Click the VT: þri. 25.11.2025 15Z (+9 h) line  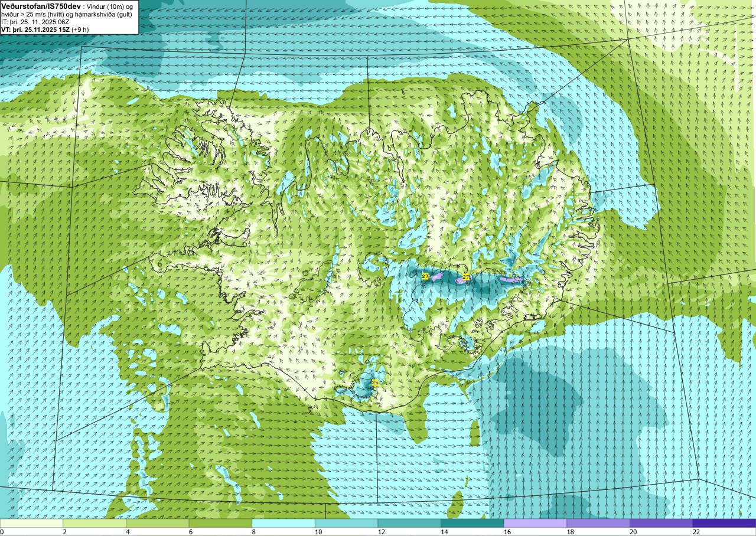45,30
